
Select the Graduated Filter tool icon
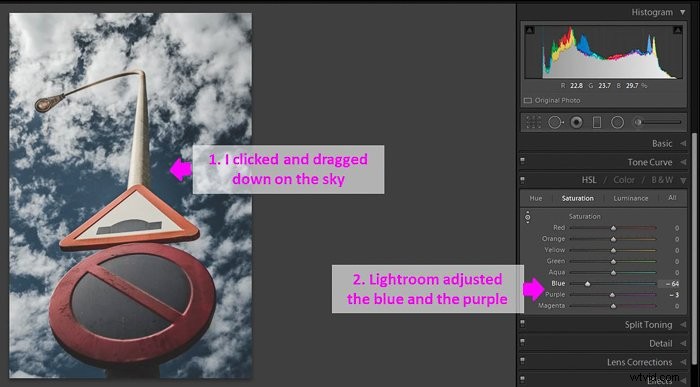click(597, 122)
